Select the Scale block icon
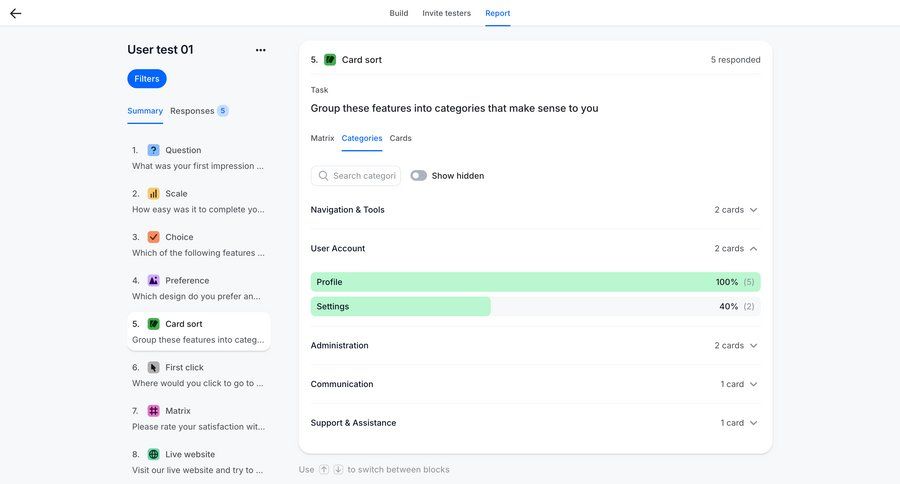900x484 pixels. tap(153, 194)
